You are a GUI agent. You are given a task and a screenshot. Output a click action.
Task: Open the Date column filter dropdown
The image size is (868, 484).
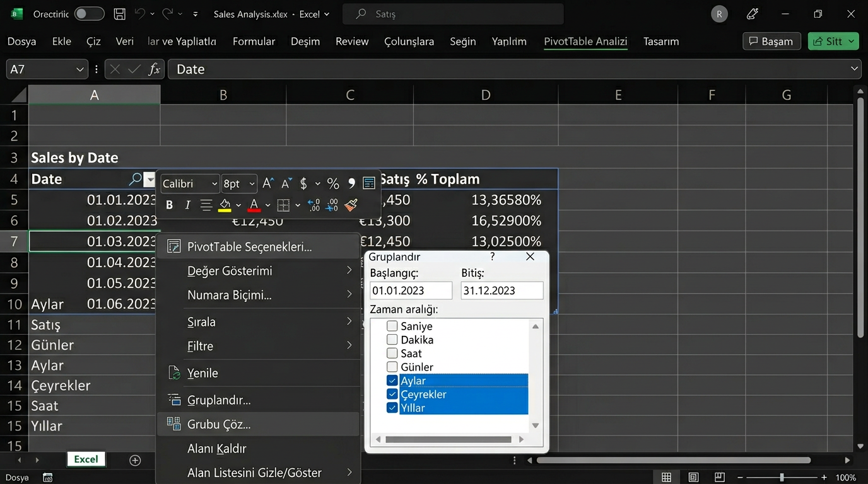tap(150, 180)
